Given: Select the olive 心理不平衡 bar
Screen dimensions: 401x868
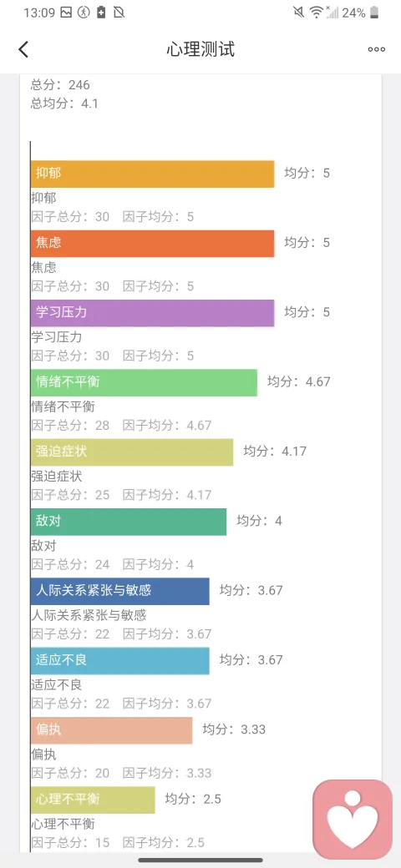Looking at the screenshot, I should pyautogui.click(x=93, y=800).
